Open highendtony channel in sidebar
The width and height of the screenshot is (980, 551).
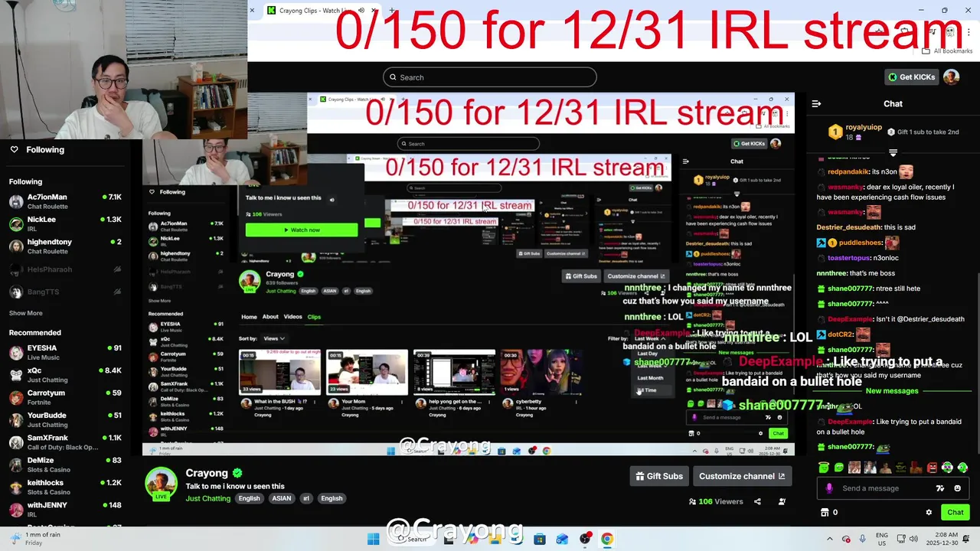tap(65, 246)
